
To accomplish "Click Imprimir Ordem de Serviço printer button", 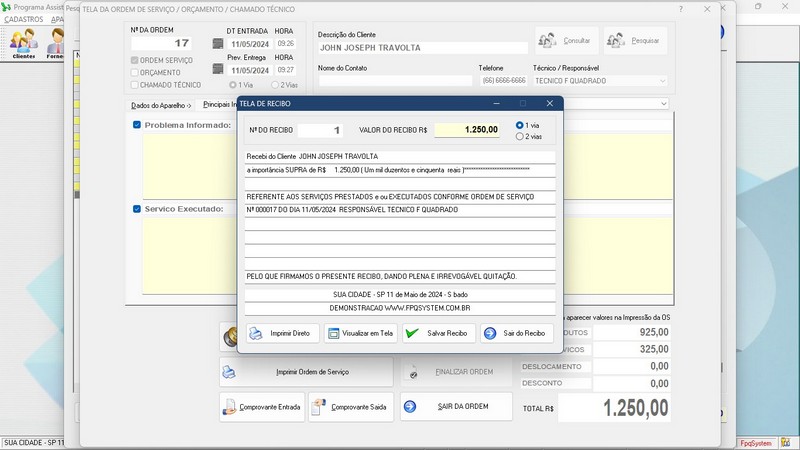I will point(306,372).
